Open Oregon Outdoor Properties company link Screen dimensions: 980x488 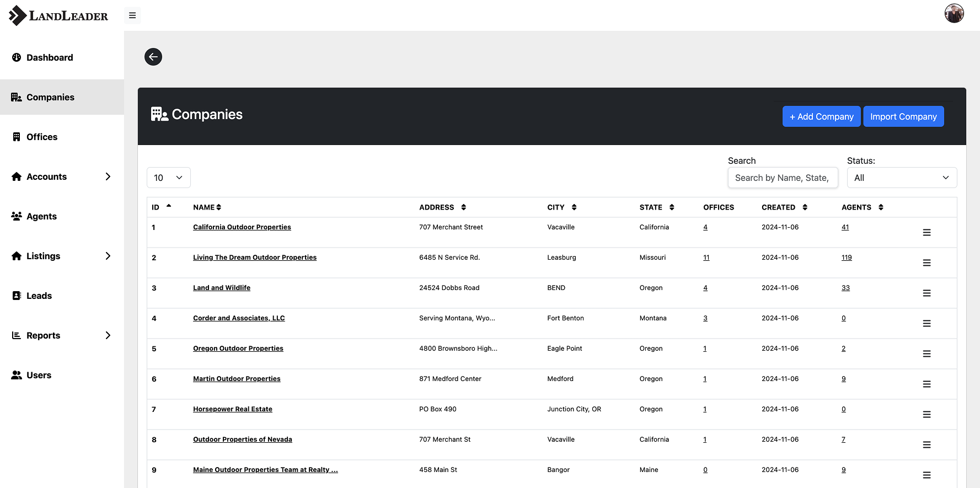[x=238, y=348]
